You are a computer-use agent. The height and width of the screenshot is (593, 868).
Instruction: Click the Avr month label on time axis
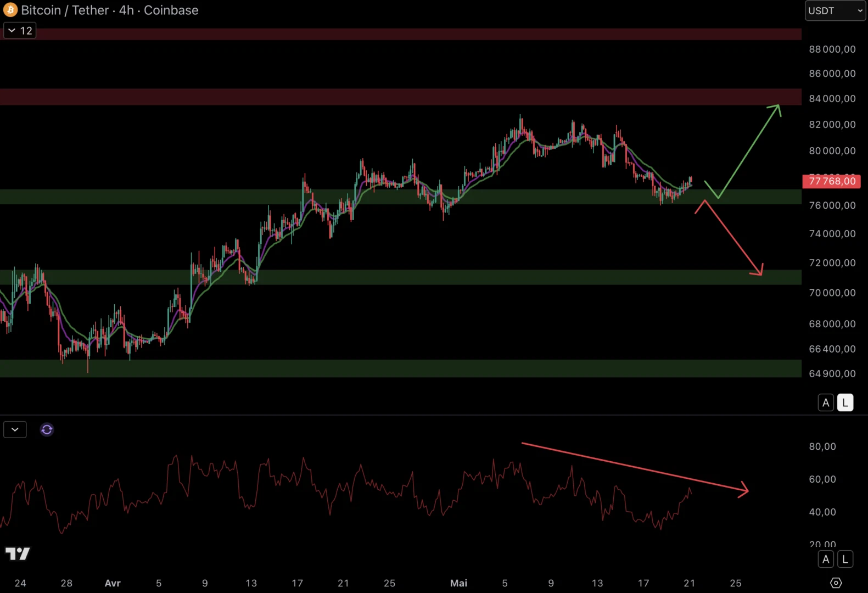pyautogui.click(x=113, y=583)
